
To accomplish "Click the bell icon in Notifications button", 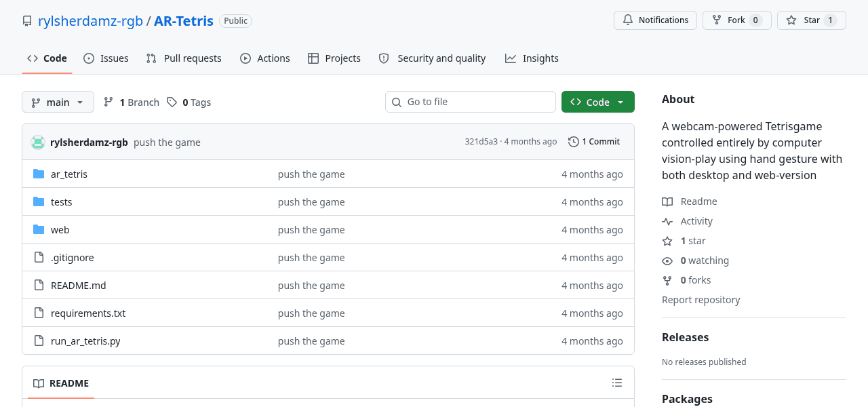I will point(628,20).
